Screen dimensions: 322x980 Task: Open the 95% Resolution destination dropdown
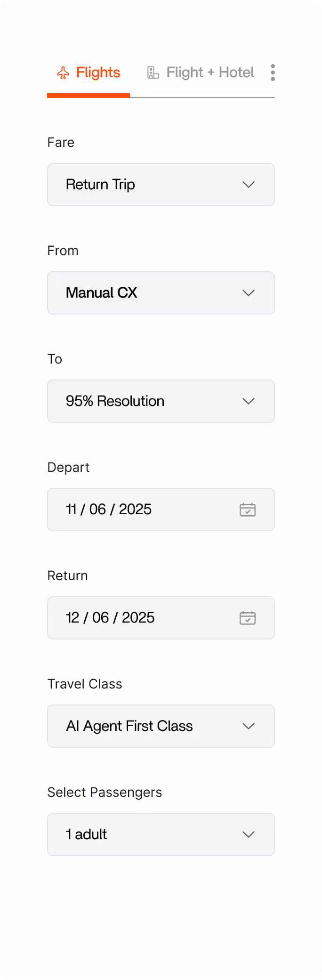coord(161,401)
